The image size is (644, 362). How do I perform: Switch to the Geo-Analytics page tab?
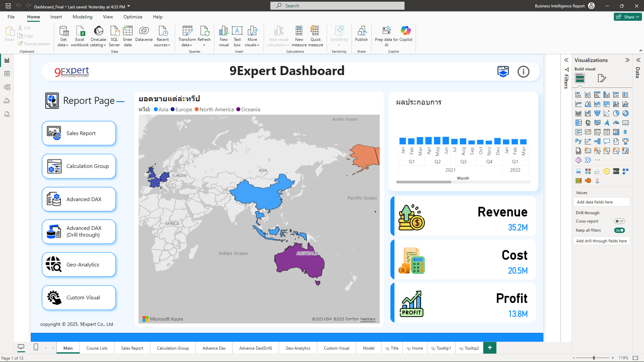[298, 348]
